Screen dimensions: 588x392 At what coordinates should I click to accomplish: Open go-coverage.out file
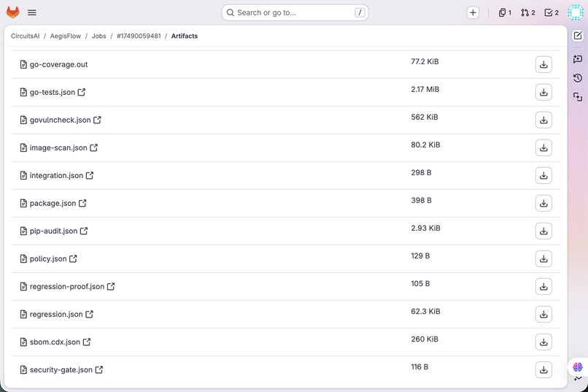58,64
